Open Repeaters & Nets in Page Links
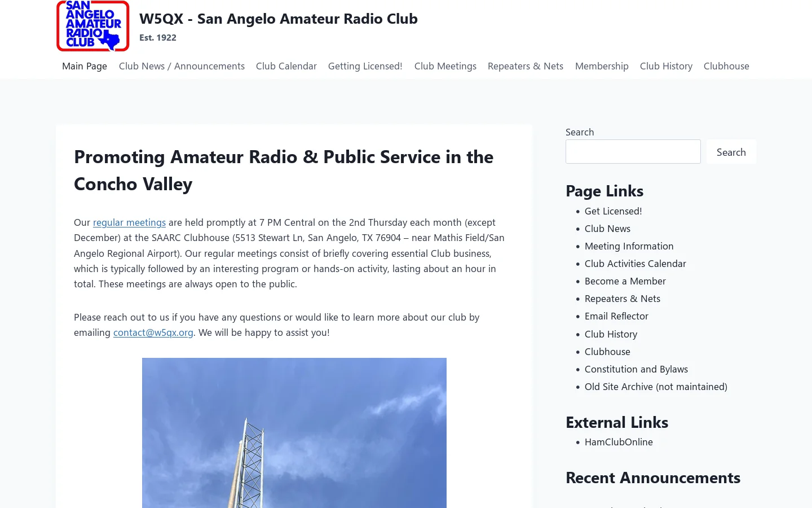 [x=623, y=299]
